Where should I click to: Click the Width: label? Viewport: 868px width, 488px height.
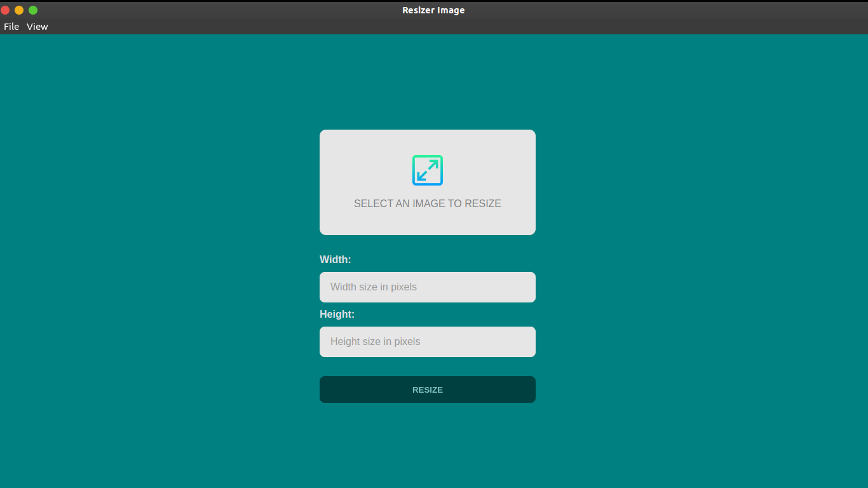coord(335,259)
